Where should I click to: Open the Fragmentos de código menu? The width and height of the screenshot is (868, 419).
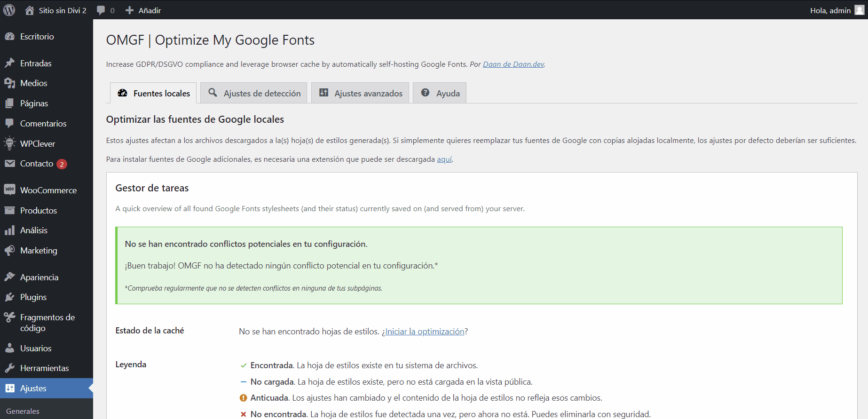(47, 323)
